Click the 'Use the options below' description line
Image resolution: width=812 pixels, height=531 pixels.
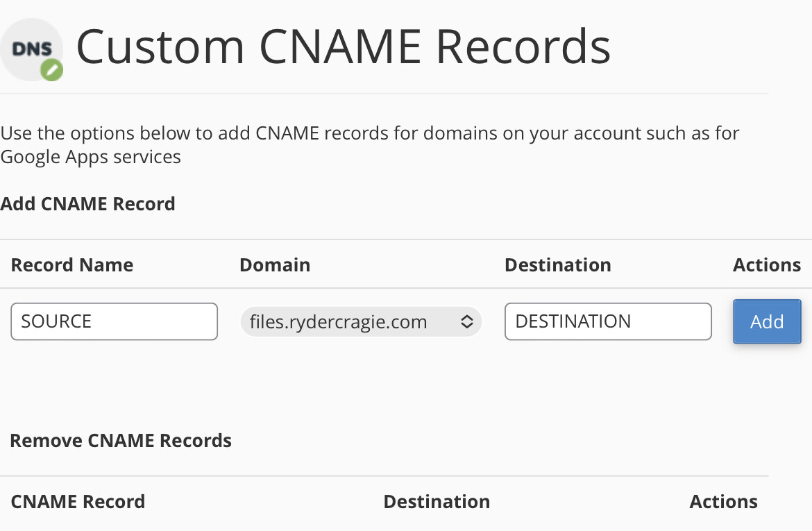pos(370,133)
